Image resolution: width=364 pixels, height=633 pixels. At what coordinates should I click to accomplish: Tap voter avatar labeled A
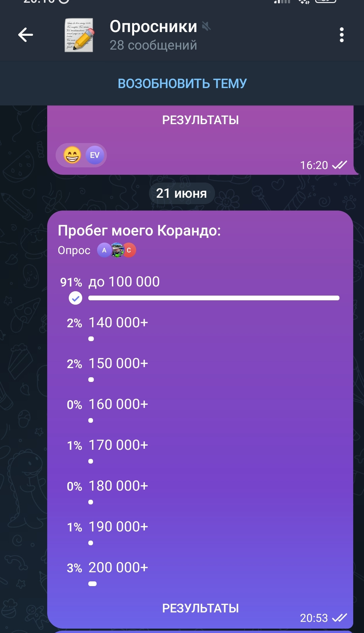coord(104,250)
